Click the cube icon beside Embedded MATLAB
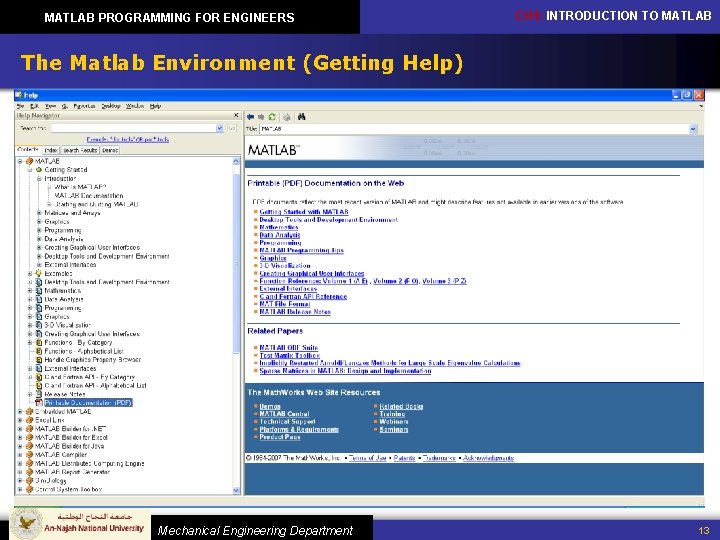720x540 pixels. click(x=30, y=411)
